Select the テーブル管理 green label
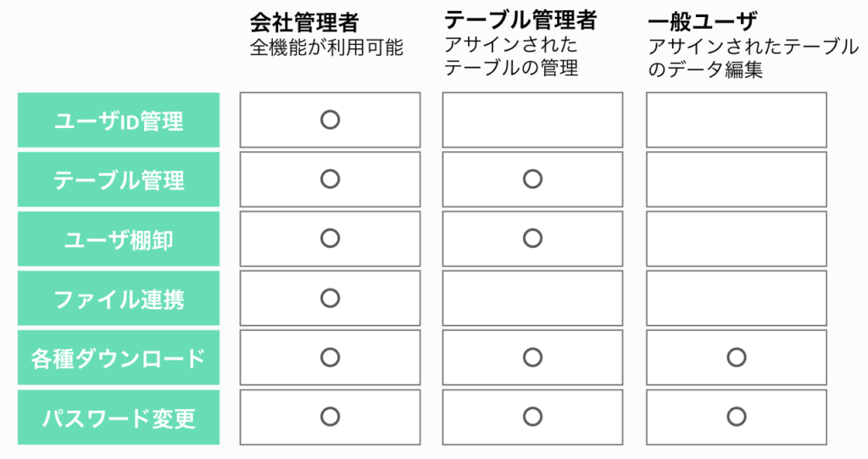Screen dimensions: 868x459 click(x=119, y=180)
